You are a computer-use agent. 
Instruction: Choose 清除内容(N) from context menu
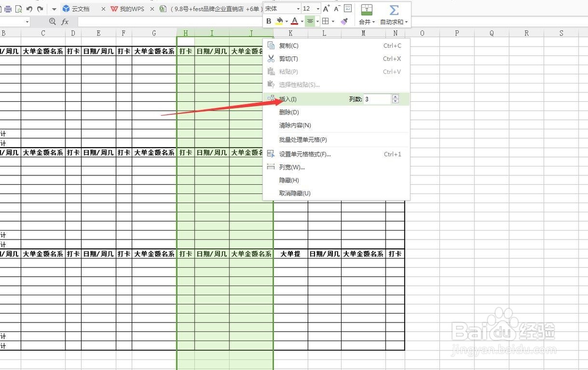[x=336, y=125]
